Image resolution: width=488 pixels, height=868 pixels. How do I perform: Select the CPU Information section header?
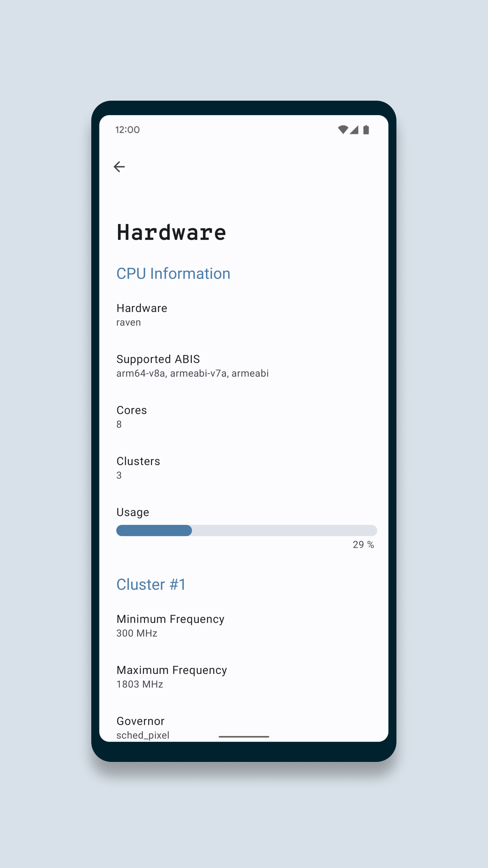click(173, 273)
